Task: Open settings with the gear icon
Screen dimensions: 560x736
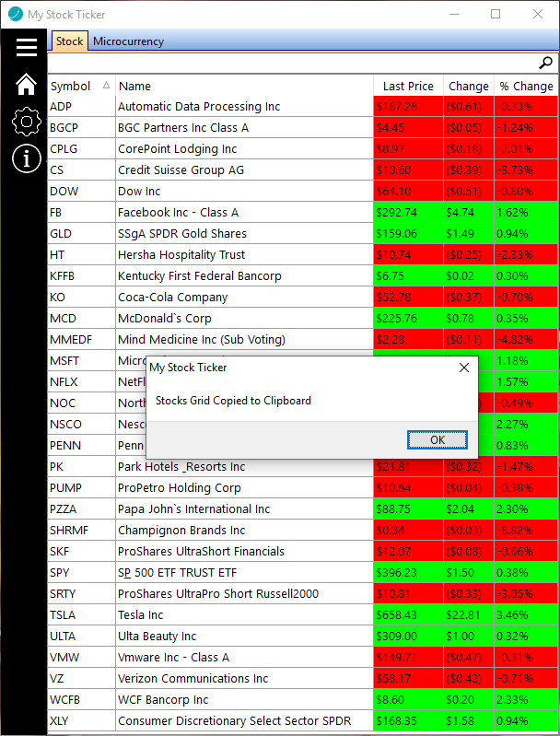Action: click(27, 122)
